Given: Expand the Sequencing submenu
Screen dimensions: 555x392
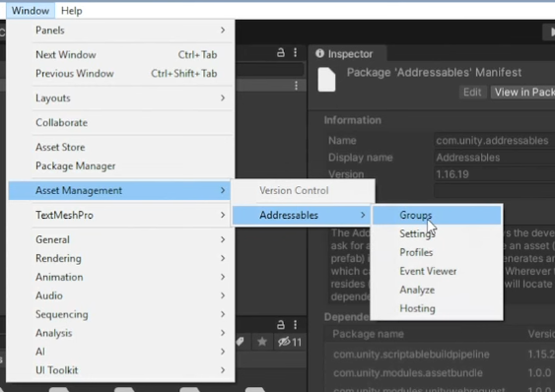Looking at the screenshot, I should point(120,314).
